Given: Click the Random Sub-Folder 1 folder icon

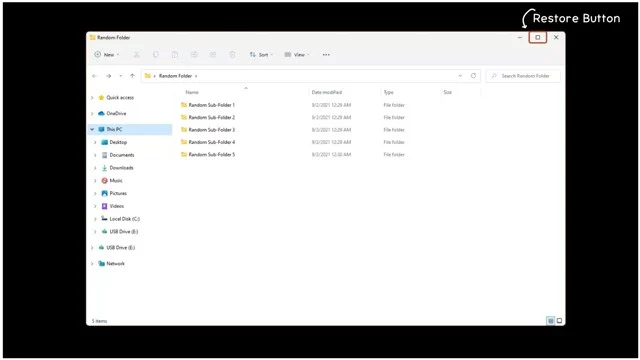Looking at the screenshot, I should 184,105.
